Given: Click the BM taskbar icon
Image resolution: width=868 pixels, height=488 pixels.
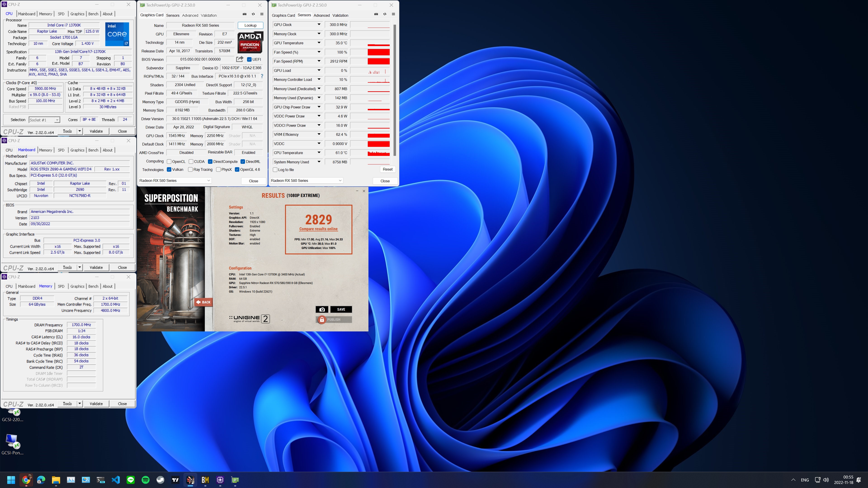Looking at the screenshot, I should [205, 480].
